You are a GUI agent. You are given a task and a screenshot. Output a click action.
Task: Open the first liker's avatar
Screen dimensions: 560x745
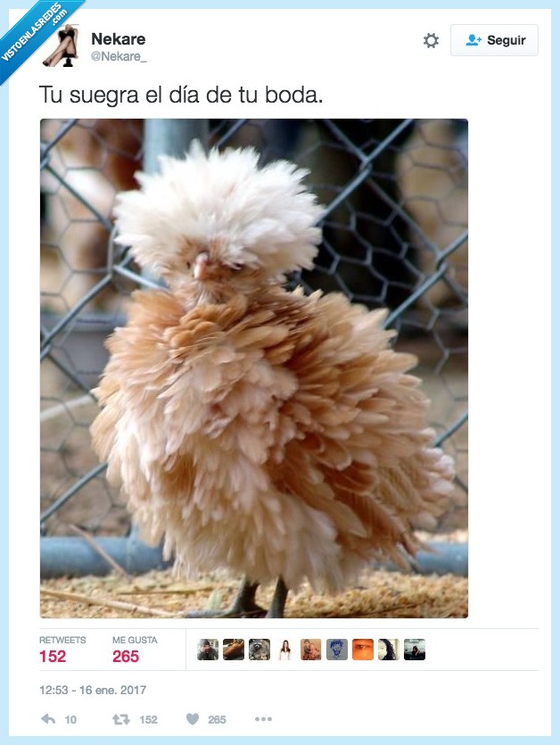[x=208, y=650]
